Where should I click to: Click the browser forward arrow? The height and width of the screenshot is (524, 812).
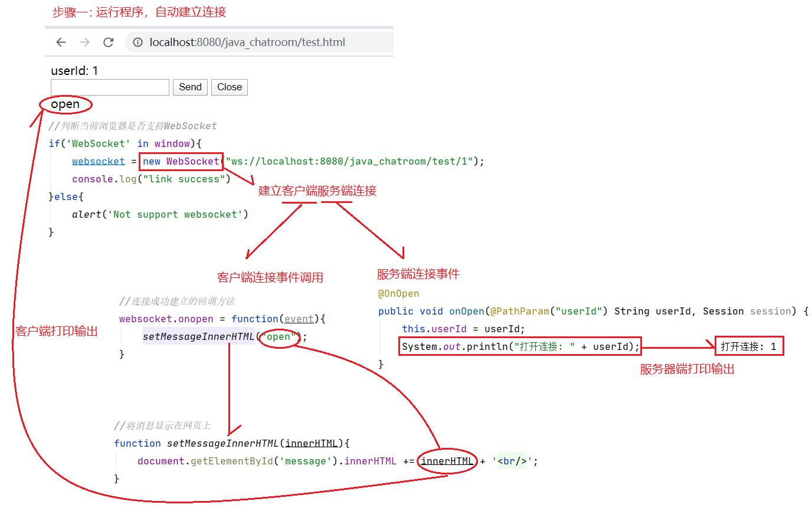point(84,42)
